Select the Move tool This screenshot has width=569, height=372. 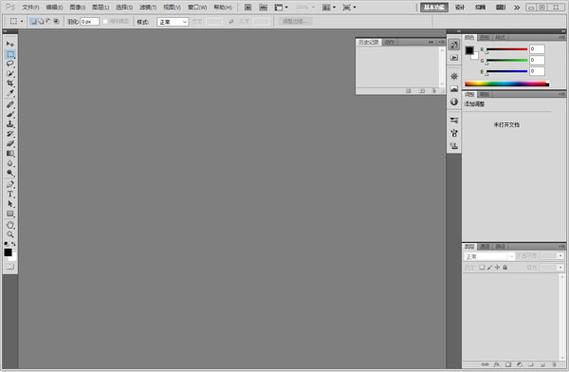click(x=10, y=44)
